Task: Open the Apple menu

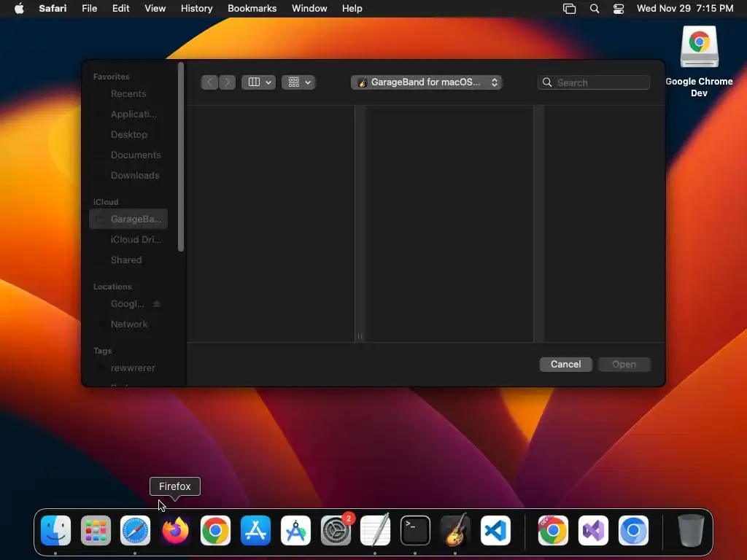Action: pos(19,9)
